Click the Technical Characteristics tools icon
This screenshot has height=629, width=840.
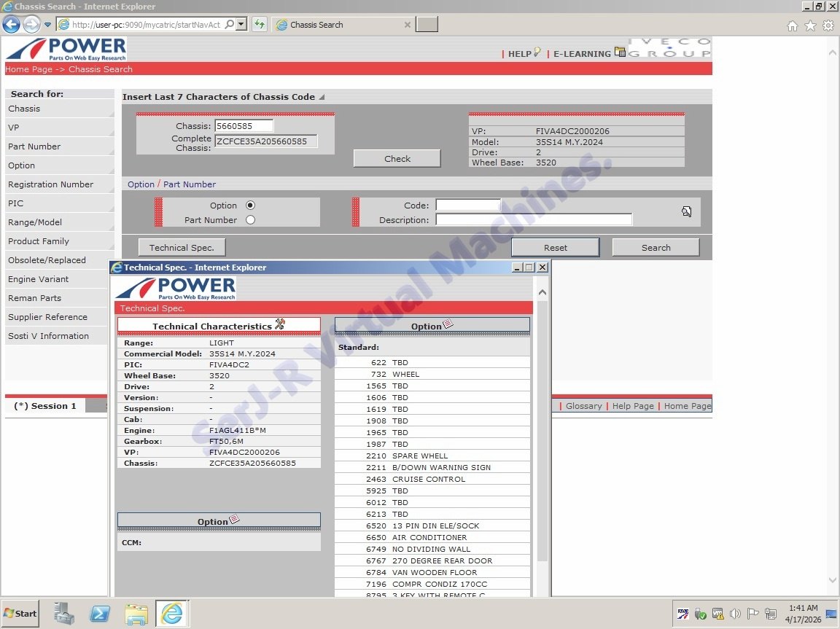click(280, 325)
